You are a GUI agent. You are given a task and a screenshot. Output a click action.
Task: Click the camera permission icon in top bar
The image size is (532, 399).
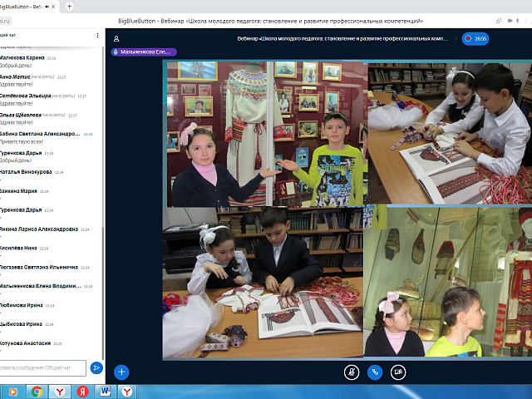click(510, 21)
